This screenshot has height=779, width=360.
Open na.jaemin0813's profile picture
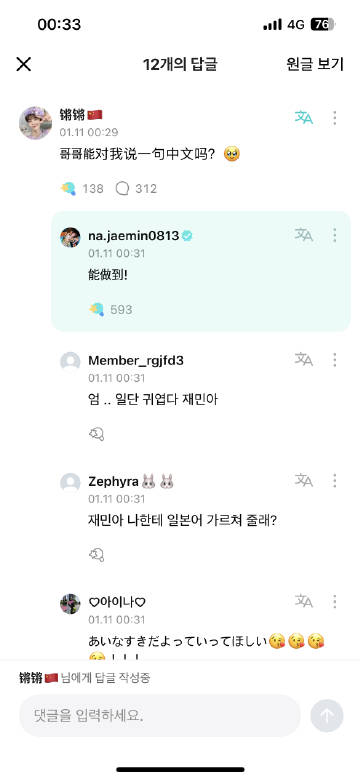coord(70,237)
